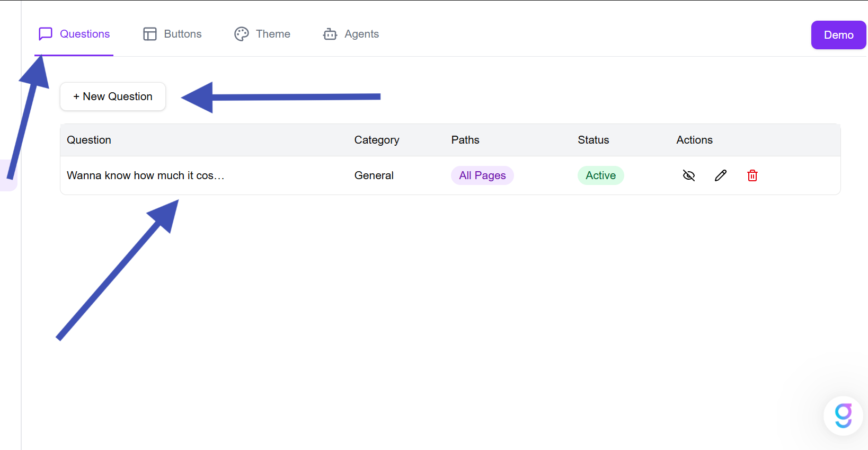Switch to the Buttons tab

173,34
